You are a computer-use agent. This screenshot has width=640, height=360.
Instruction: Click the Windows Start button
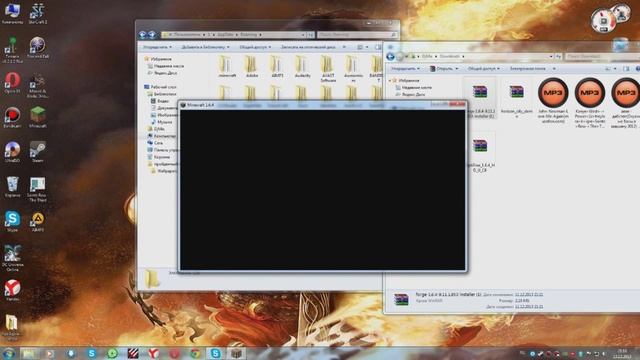[8, 353]
